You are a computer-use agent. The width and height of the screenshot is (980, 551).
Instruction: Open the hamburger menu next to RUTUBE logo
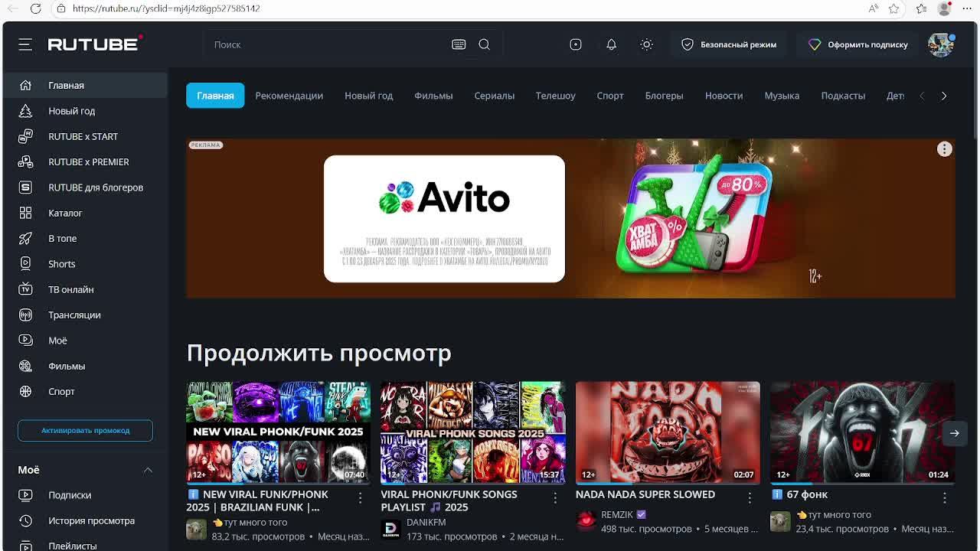(25, 44)
